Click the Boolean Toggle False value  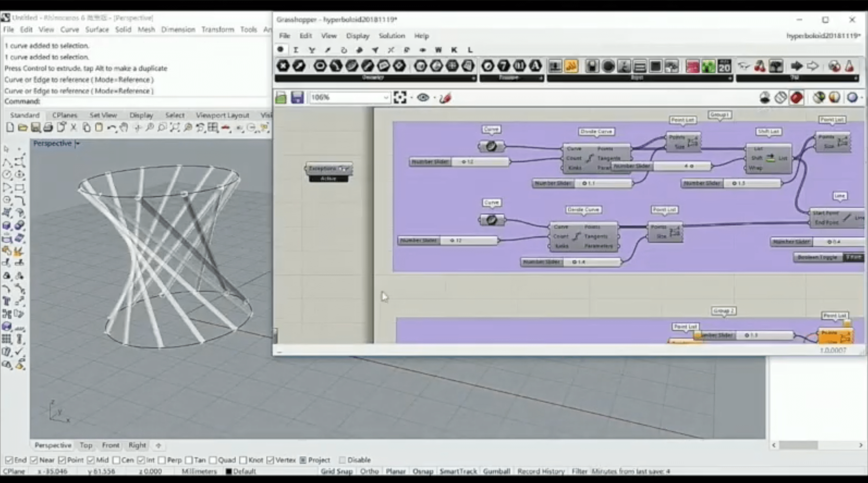(x=853, y=257)
